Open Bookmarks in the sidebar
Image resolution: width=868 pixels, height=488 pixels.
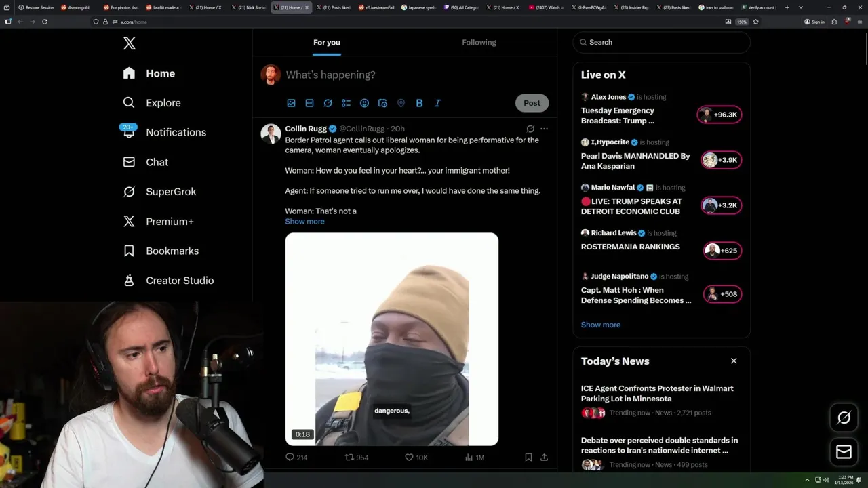pyautogui.click(x=161, y=251)
